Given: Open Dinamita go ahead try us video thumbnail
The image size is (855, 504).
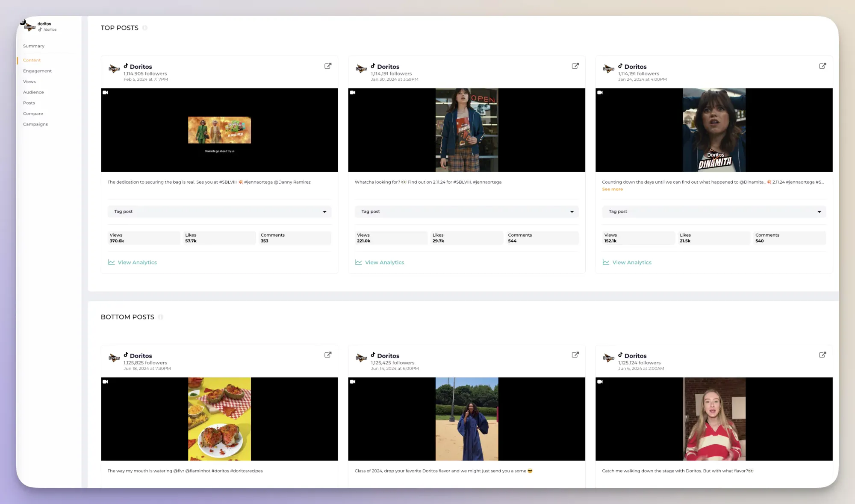Looking at the screenshot, I should (x=219, y=130).
